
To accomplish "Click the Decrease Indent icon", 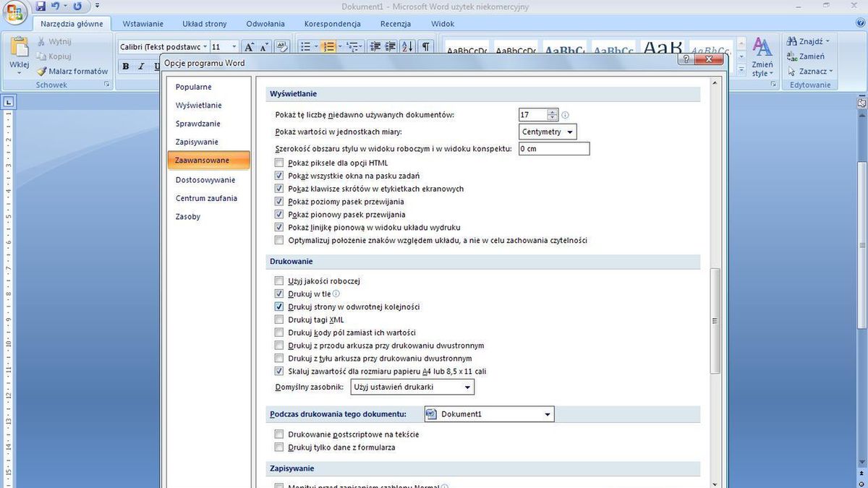I will coord(375,46).
